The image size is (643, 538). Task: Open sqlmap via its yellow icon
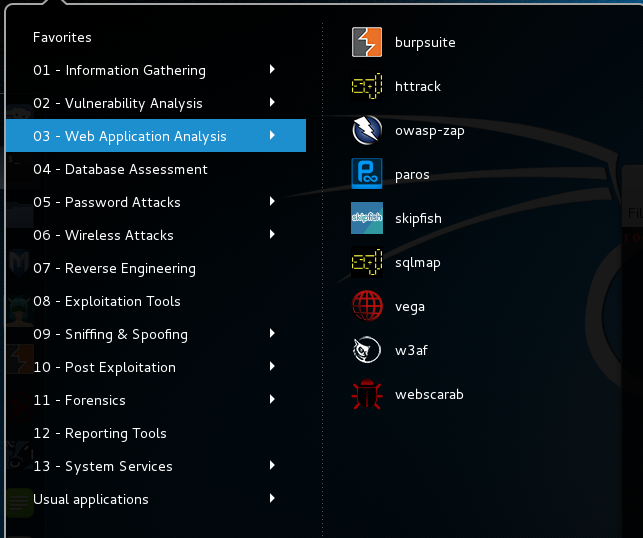(367, 262)
